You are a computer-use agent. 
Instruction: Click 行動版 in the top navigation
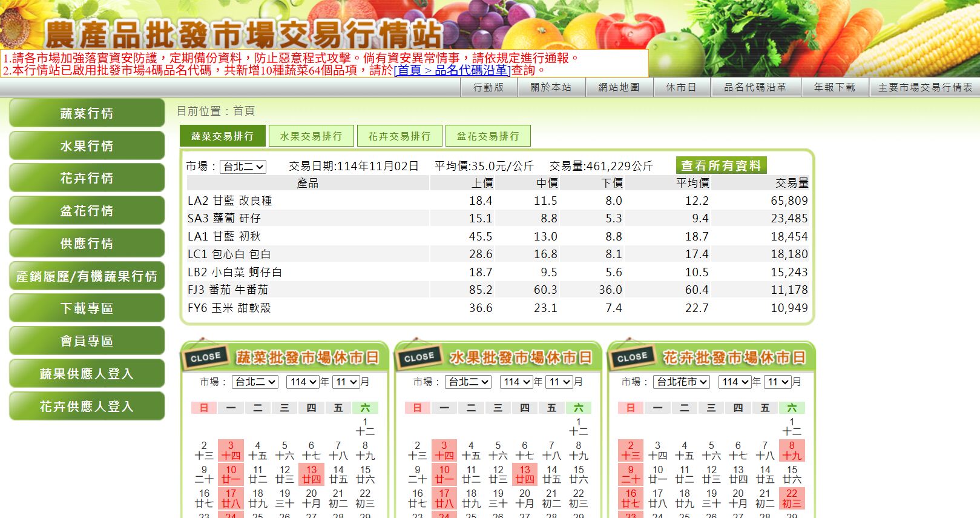click(x=488, y=87)
